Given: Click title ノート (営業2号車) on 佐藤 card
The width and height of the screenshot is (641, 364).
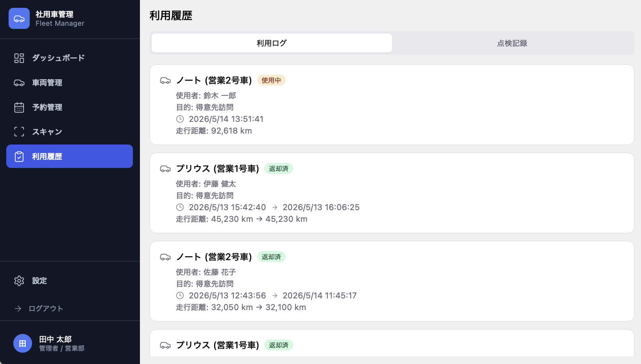Looking at the screenshot, I should [214, 257].
